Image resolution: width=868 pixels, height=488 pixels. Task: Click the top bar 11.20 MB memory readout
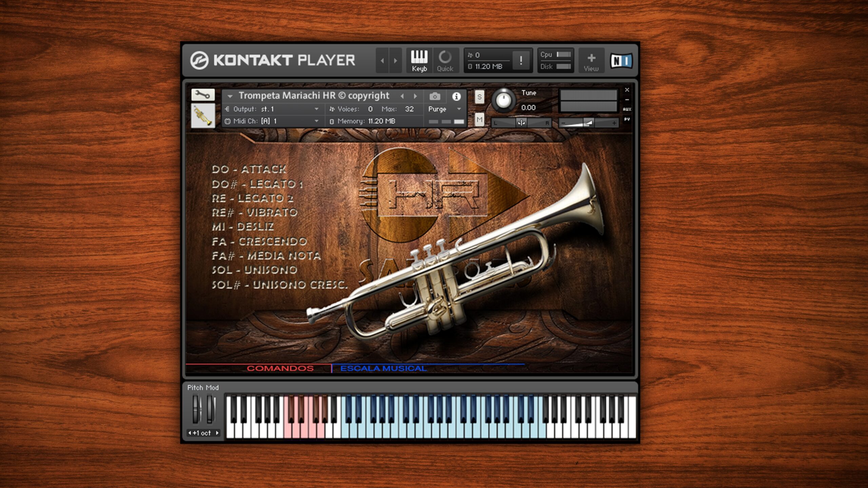coord(485,67)
